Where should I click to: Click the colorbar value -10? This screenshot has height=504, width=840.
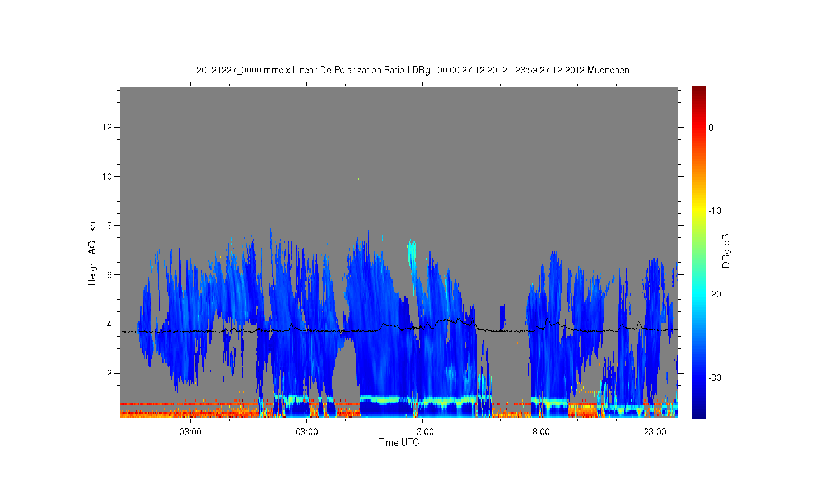[x=715, y=211]
